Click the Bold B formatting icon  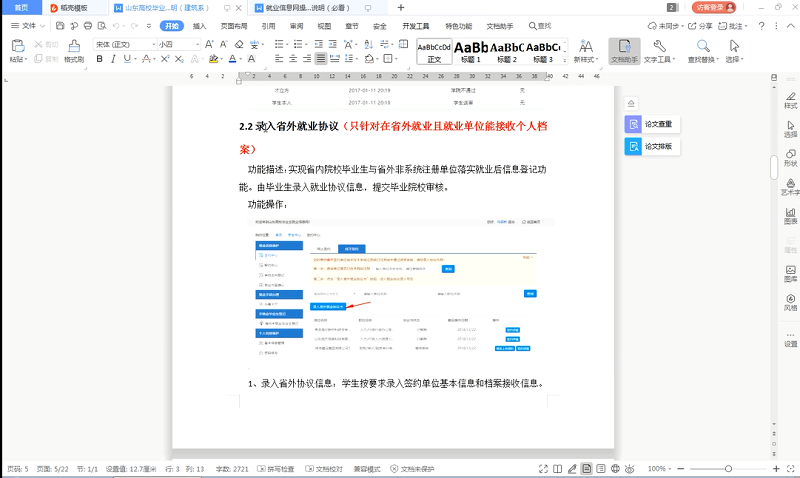99,59
